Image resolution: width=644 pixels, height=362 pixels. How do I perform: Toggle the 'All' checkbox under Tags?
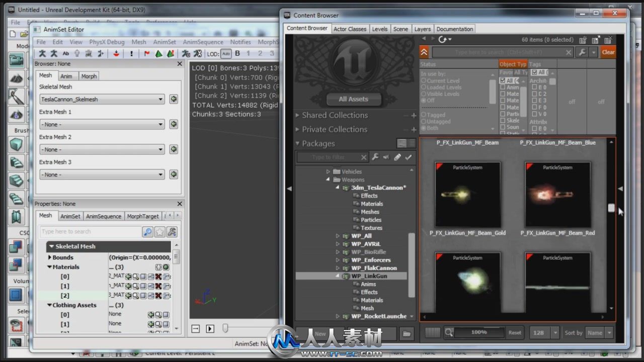click(534, 72)
